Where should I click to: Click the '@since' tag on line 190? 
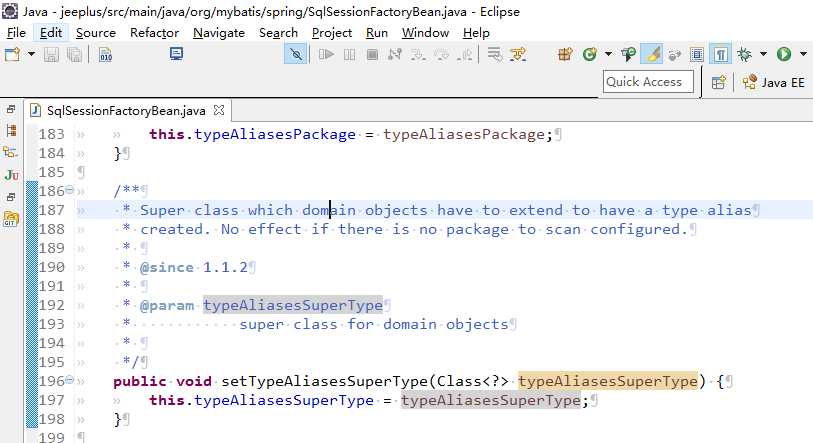click(166, 268)
